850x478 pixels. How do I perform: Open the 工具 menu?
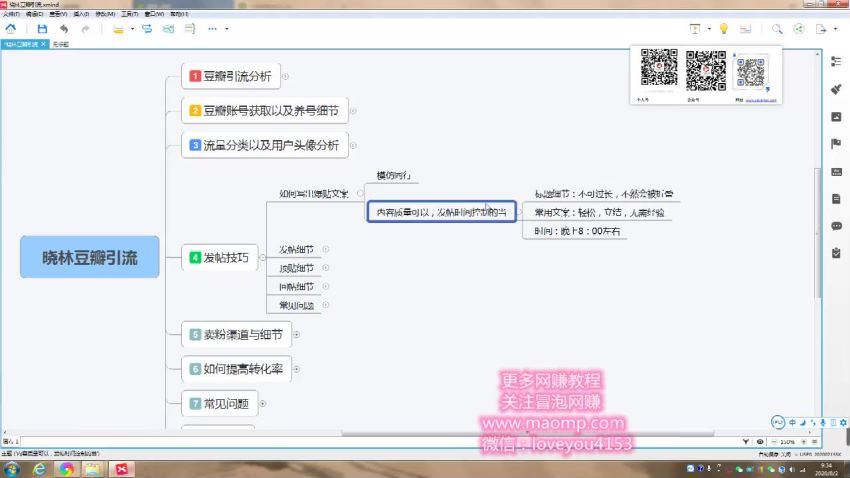pyautogui.click(x=130, y=14)
